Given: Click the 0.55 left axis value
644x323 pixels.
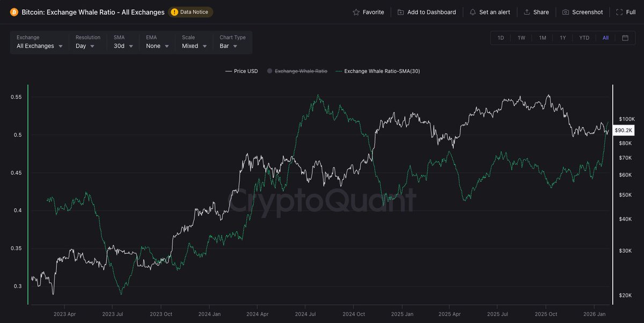Looking at the screenshot, I should 16,97.
